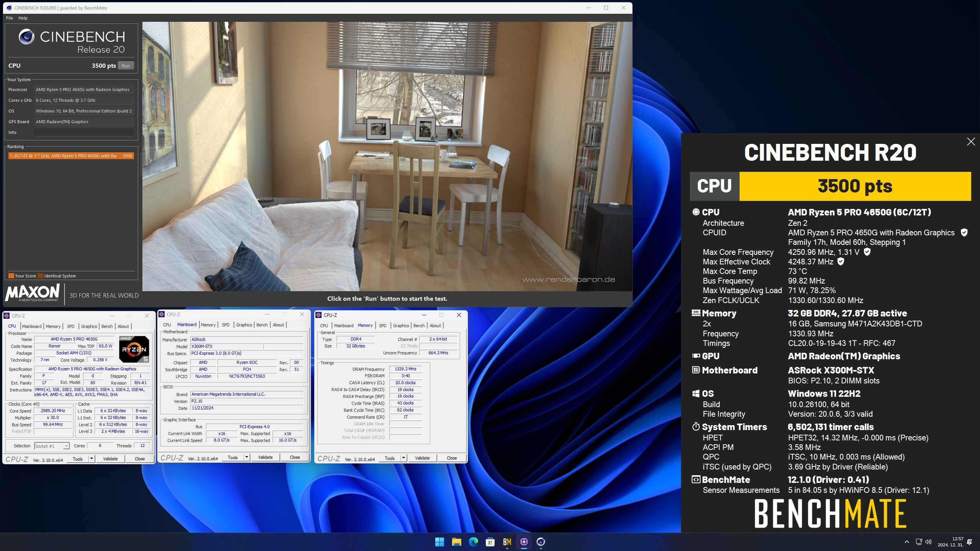
Task: Open SPD tab in first CPU-Z window
Action: click(x=71, y=326)
